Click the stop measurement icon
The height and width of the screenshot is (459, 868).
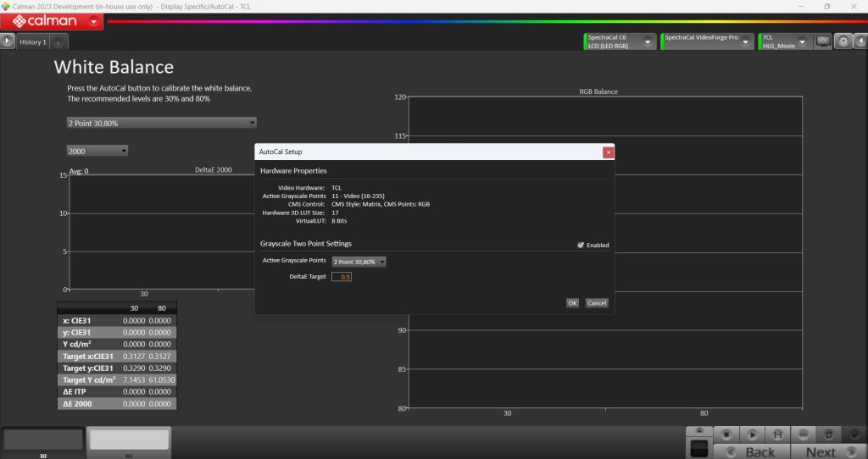click(x=726, y=434)
